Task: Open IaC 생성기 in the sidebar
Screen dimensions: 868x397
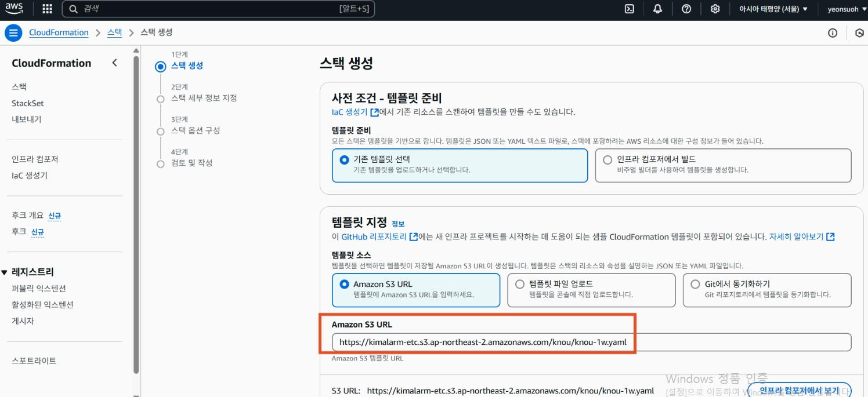Action: tap(30, 176)
